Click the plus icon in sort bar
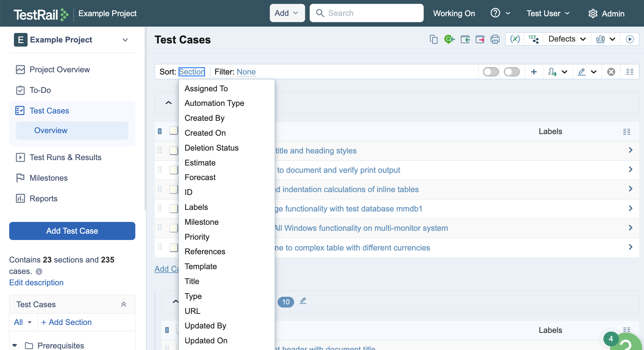 [534, 72]
